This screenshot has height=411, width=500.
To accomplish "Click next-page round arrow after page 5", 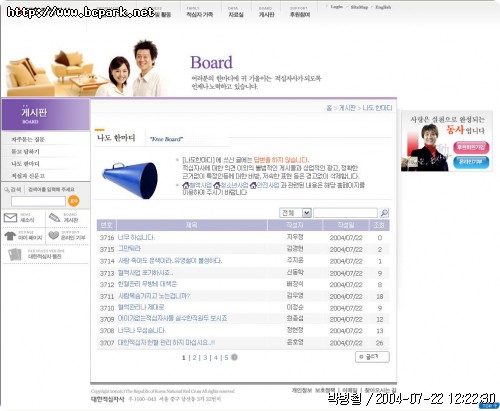I will 234,357.
